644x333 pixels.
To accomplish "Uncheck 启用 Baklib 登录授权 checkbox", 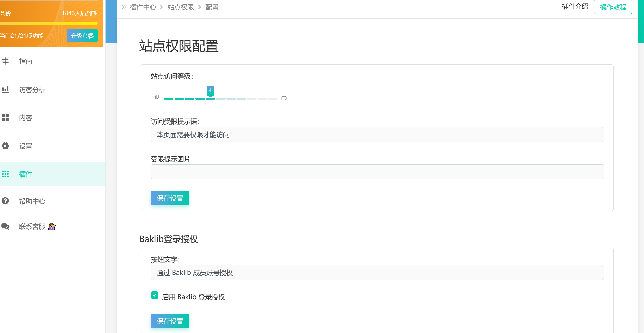I will pos(155,295).
